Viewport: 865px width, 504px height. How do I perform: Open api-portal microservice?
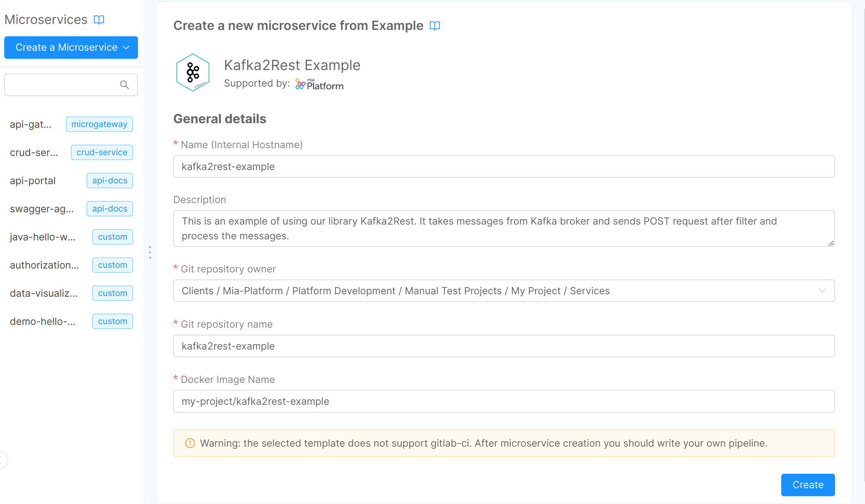[x=33, y=181]
